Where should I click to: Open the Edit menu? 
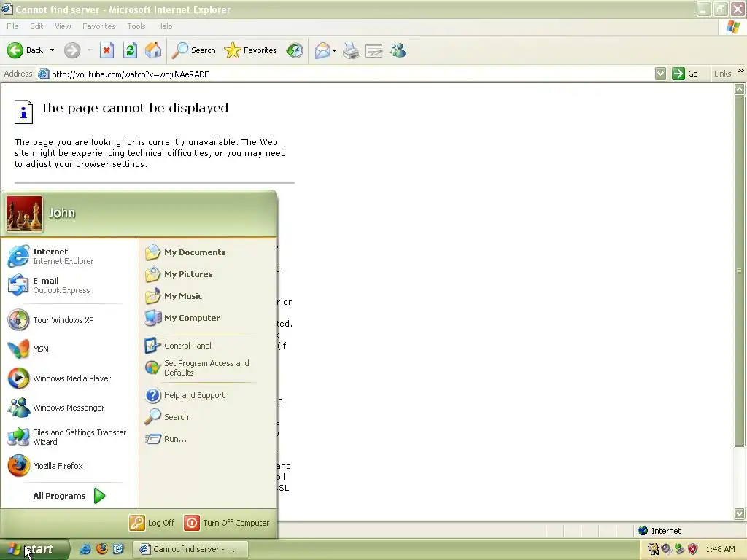[36, 26]
